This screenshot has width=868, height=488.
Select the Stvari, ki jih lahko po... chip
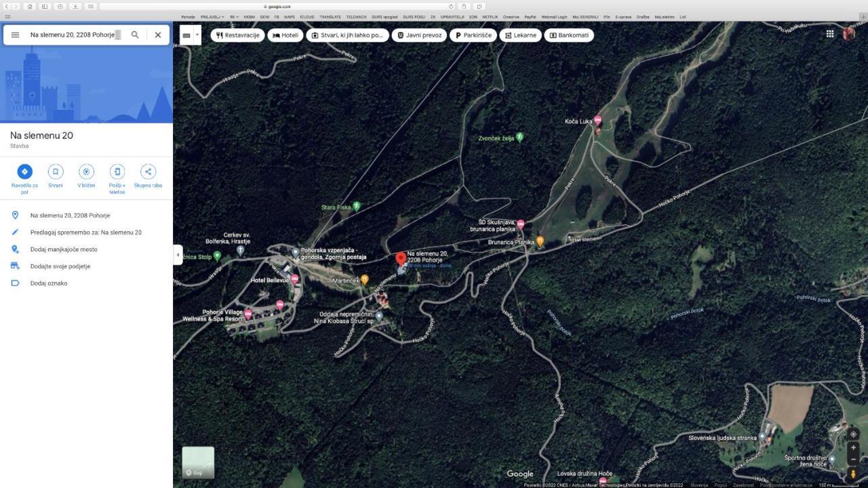pos(347,35)
